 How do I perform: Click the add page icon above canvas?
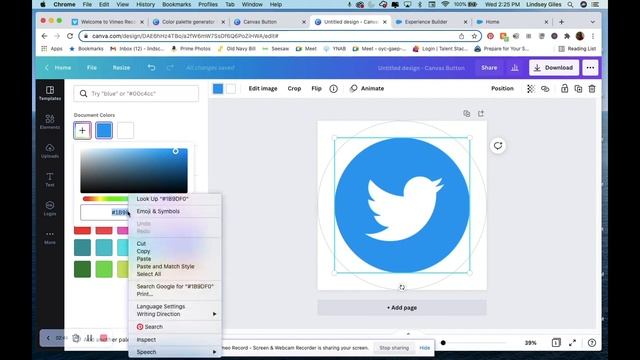coord(481,113)
